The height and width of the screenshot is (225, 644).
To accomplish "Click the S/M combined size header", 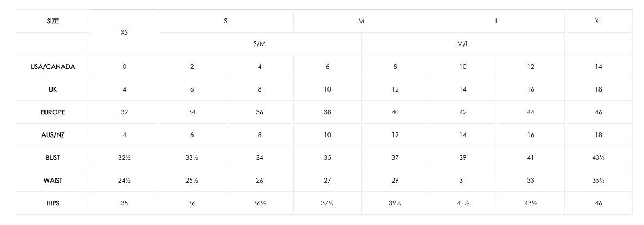I will tap(260, 44).
